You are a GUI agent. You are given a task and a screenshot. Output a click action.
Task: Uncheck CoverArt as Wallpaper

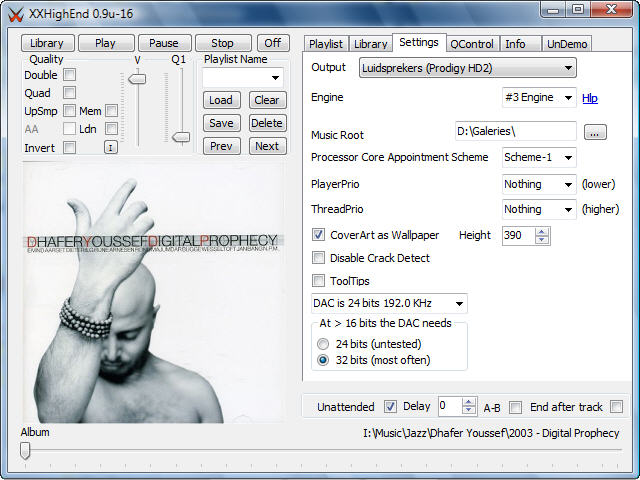point(318,235)
